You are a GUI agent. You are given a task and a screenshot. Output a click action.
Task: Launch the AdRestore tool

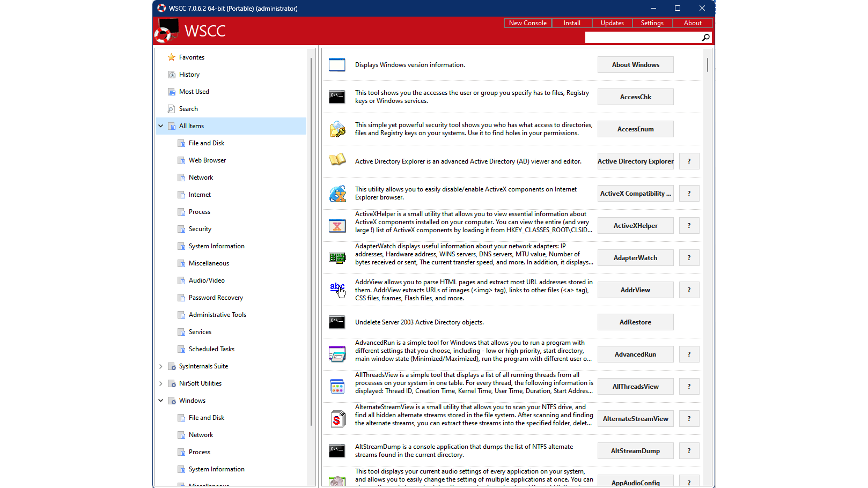(x=636, y=322)
